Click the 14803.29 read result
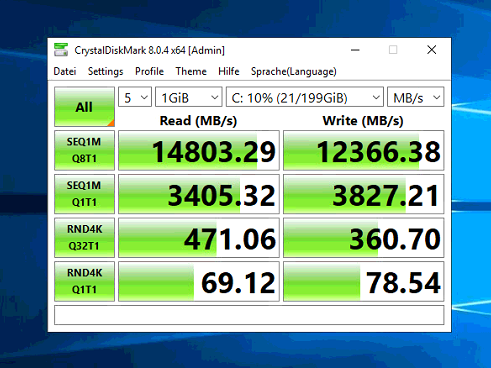This screenshot has height=368, width=491. click(199, 150)
